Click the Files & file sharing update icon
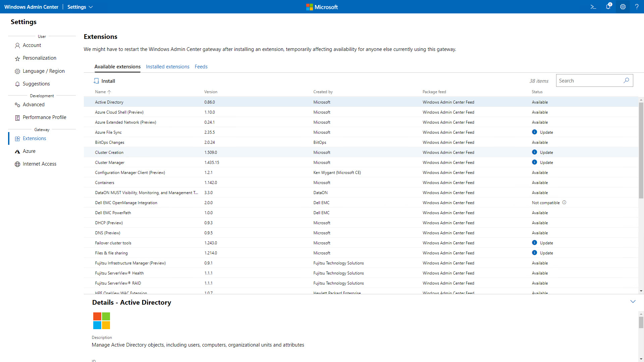 point(535,253)
